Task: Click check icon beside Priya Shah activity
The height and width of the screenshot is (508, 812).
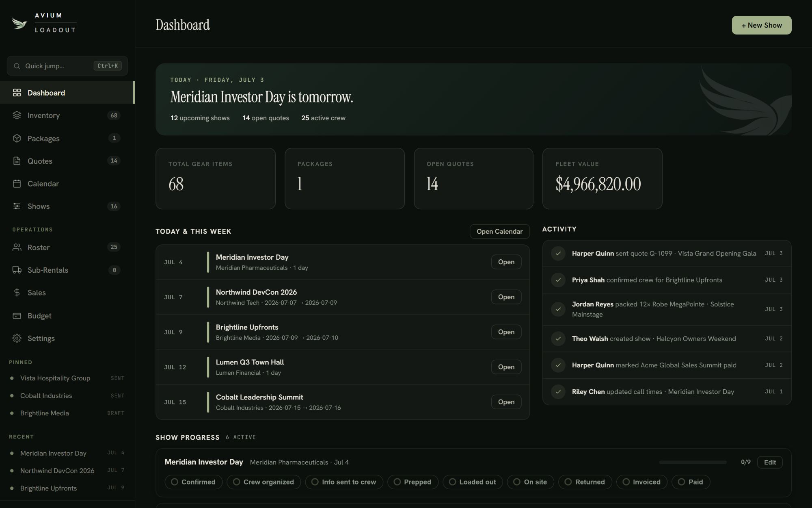Action: (x=558, y=280)
